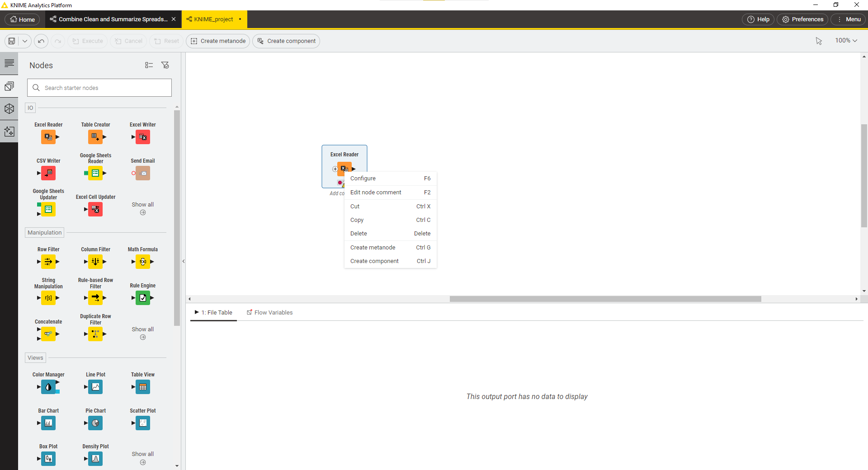Pick the Rule Engine node icon
Screen dimensions: 868x470
[x=143, y=298]
